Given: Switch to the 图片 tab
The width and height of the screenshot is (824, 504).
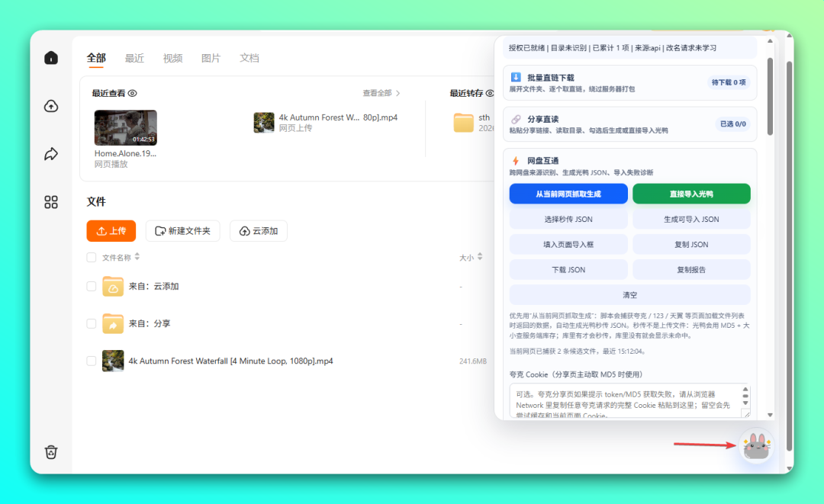Looking at the screenshot, I should 211,58.
